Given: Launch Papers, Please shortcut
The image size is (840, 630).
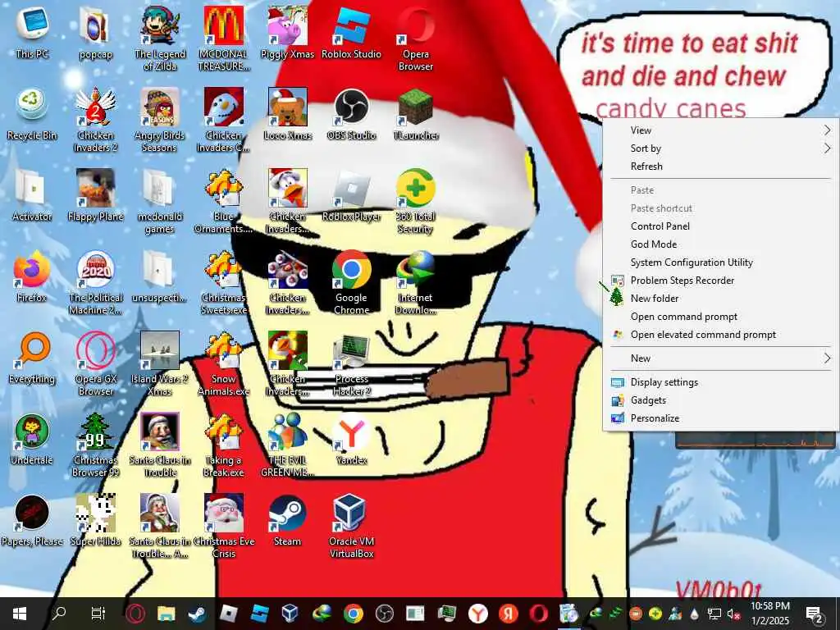Looking at the screenshot, I should tap(32, 521).
